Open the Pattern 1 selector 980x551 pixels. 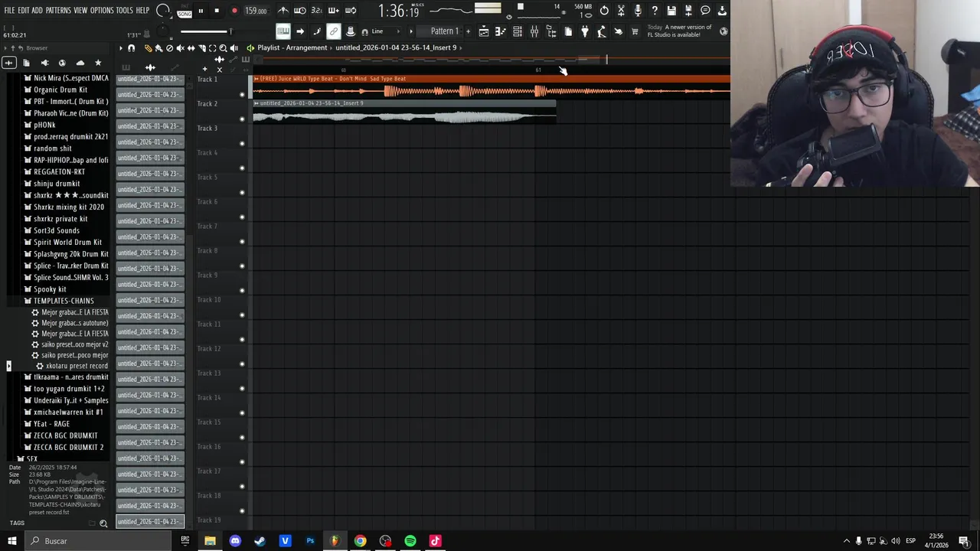coord(444,31)
